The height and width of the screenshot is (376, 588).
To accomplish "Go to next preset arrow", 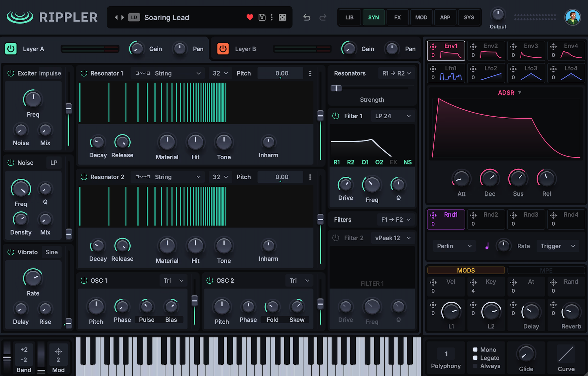I will pyautogui.click(x=122, y=17).
